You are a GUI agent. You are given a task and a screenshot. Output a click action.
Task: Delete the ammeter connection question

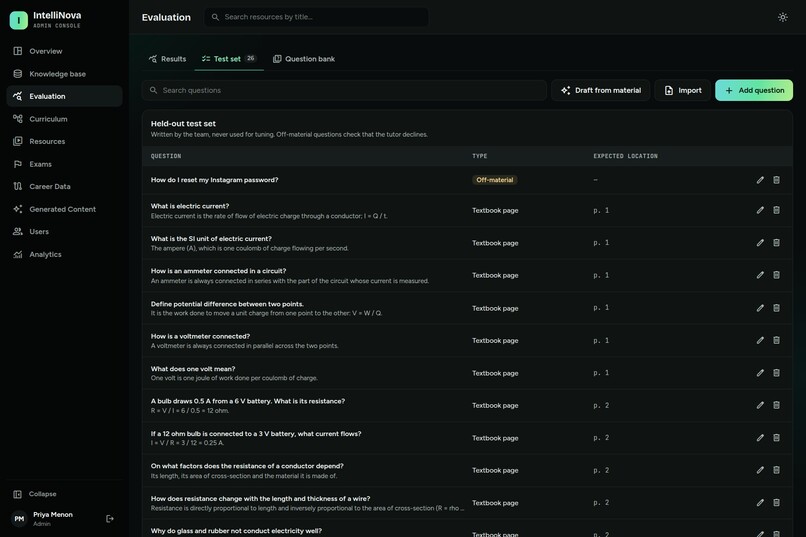[x=776, y=275]
